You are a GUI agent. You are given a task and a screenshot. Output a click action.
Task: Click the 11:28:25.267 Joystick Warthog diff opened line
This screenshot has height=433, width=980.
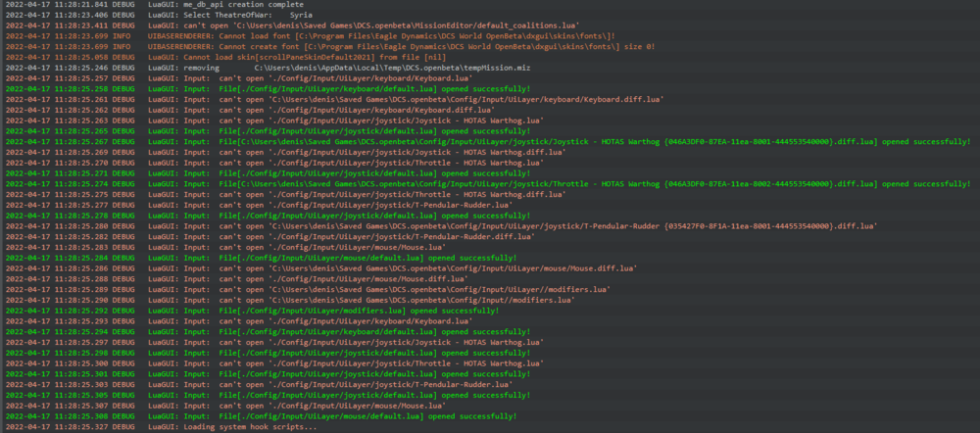tap(487, 142)
